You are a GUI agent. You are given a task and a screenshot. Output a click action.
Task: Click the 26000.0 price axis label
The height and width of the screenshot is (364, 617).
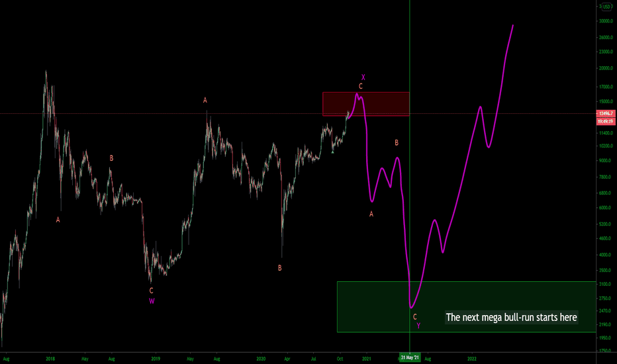tap(606, 38)
